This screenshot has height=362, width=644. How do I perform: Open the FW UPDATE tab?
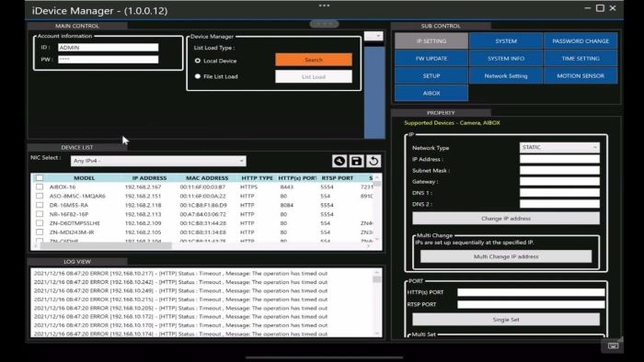(x=431, y=58)
